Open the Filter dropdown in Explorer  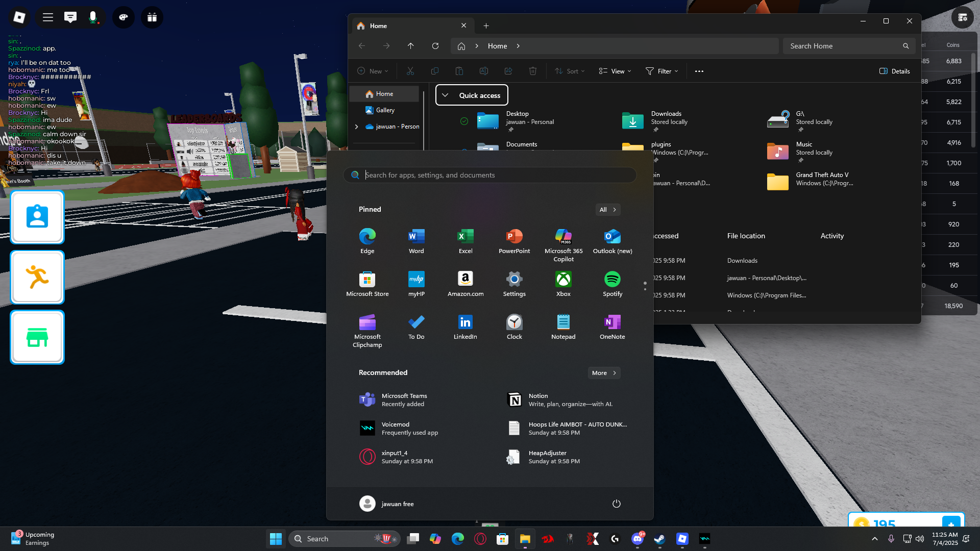(x=661, y=71)
